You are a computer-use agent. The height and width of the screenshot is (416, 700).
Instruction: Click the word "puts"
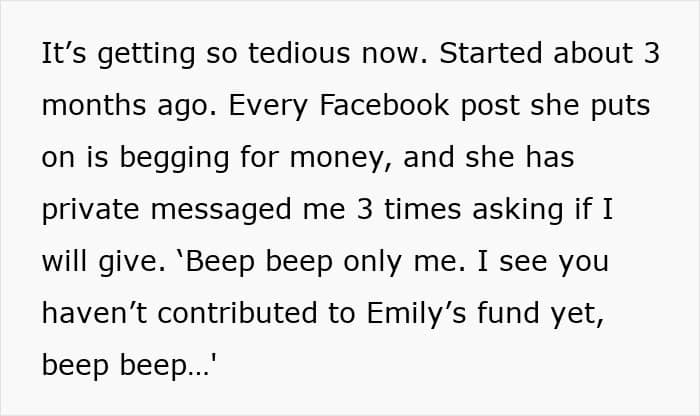pyautogui.click(x=621, y=107)
